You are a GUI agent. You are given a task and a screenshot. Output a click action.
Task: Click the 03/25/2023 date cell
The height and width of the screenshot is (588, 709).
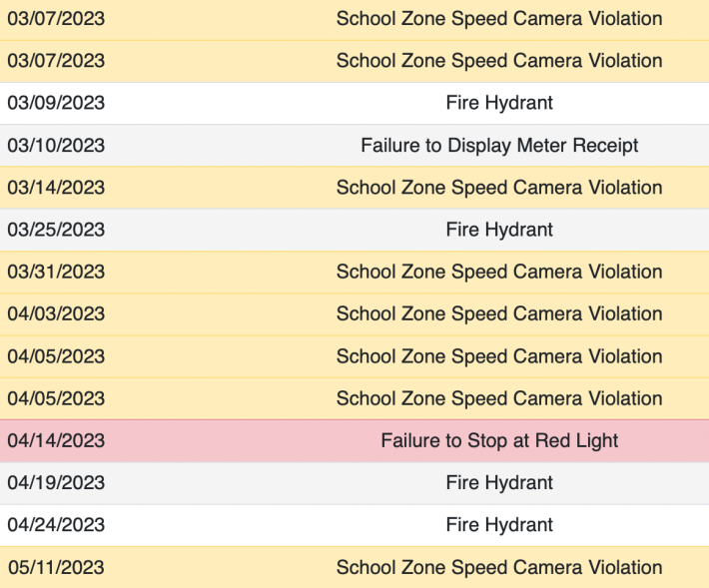click(x=56, y=230)
